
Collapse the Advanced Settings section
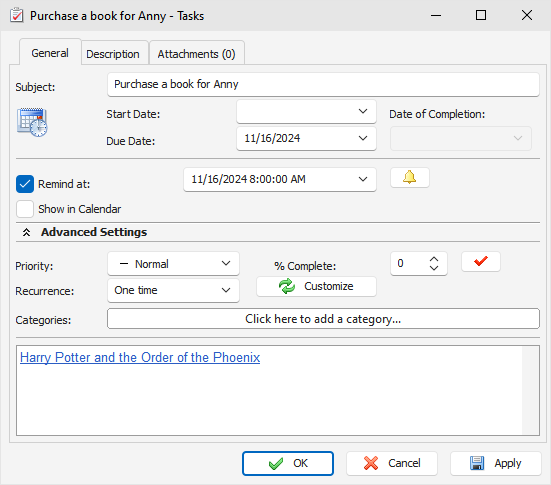[26, 232]
